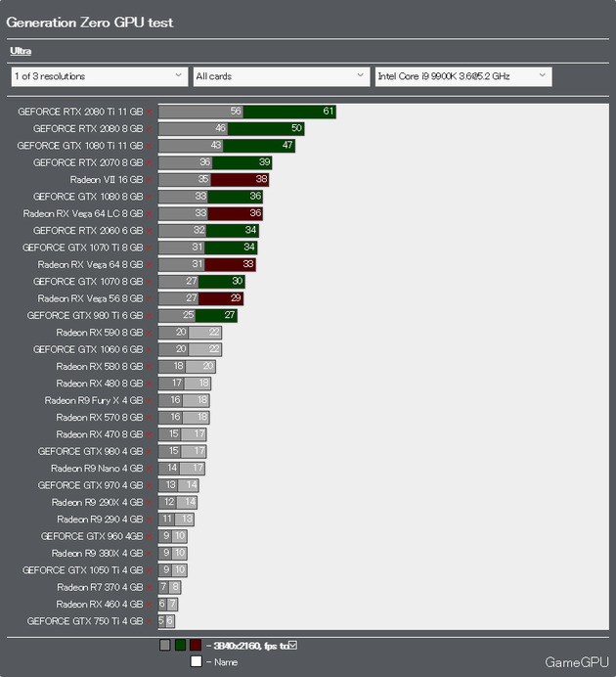Click the GEFORCE GTX 970 4 GB label
Image resolution: width=616 pixels, height=677 pixels.
pos(90,485)
